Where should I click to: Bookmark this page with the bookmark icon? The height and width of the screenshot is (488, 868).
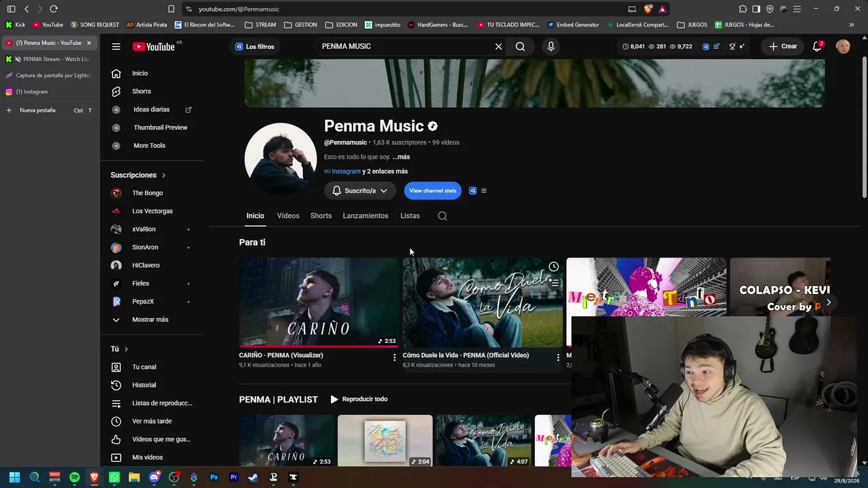(x=171, y=9)
